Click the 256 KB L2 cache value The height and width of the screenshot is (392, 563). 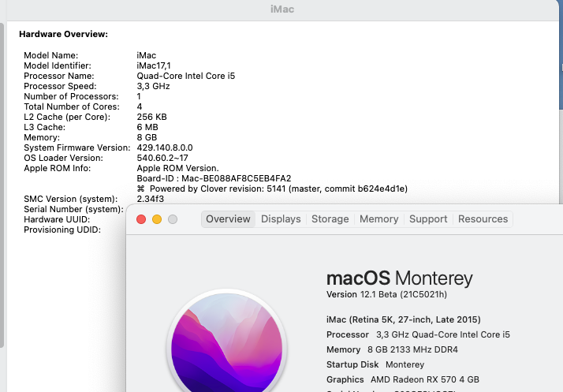point(152,118)
